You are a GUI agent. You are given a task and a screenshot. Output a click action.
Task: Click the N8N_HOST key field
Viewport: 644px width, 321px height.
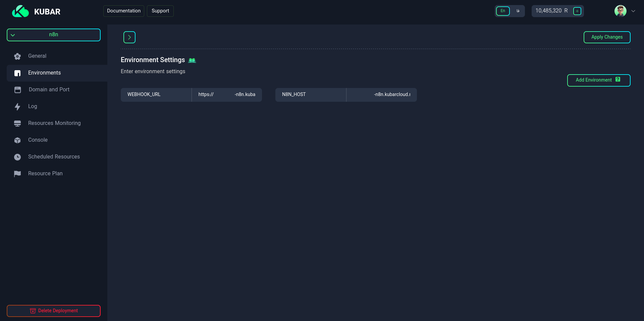click(x=311, y=95)
